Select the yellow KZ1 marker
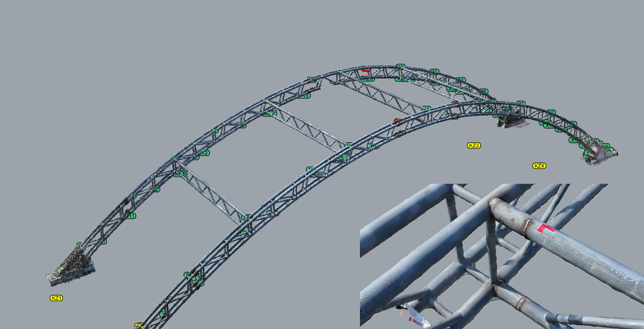 point(56,298)
